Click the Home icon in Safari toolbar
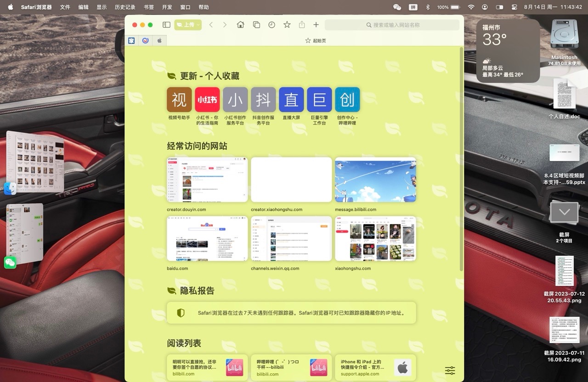 pos(241,25)
